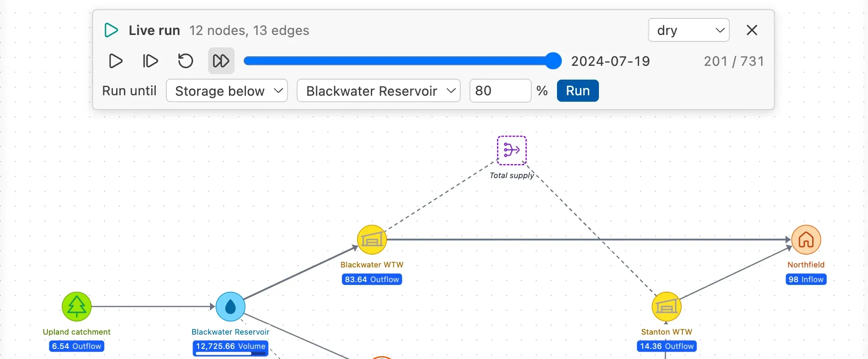Select the Upland catchment tree icon
This screenshot has height=359, width=868.
(x=76, y=307)
